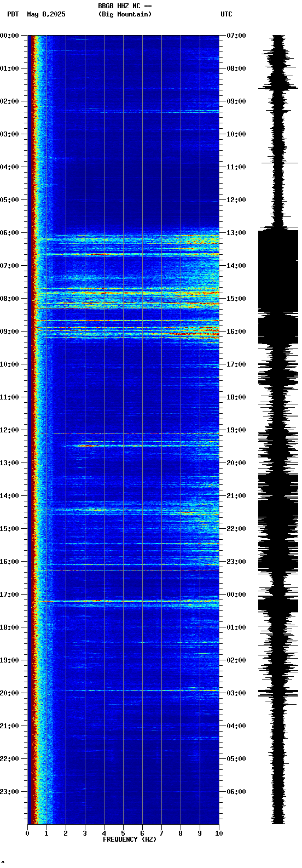302x868 pixels.
Task: Click PDT time label '23:00'
Action: (x=10, y=792)
